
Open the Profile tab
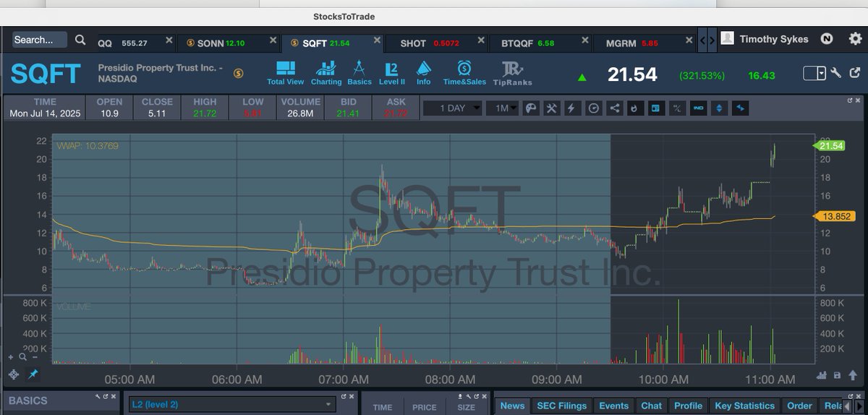pos(688,406)
